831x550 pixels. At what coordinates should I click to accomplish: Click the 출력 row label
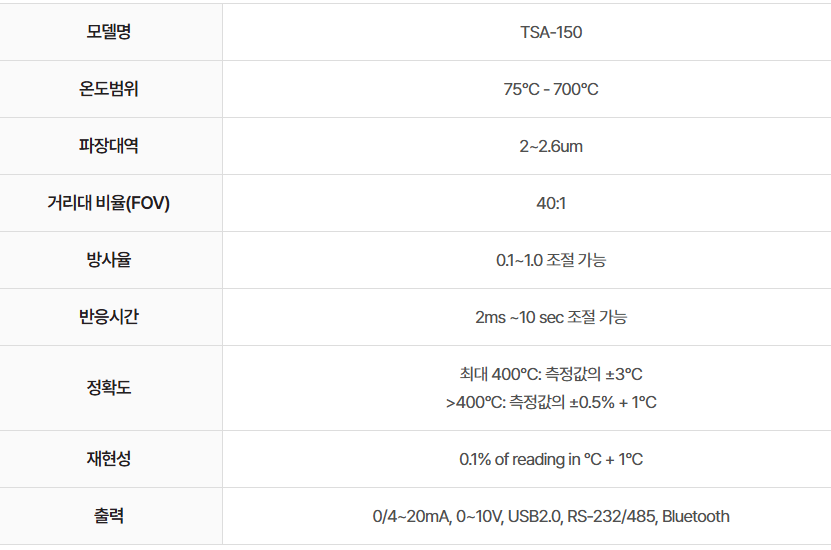pyautogui.click(x=109, y=516)
